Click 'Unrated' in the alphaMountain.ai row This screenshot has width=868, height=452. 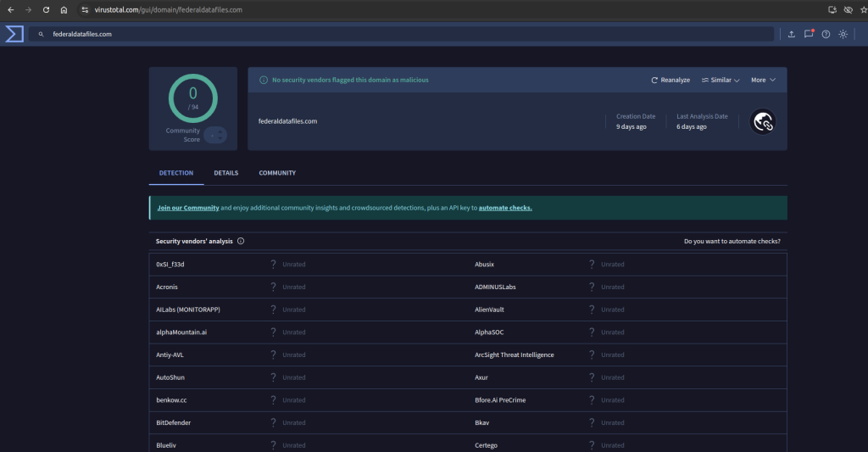[294, 332]
